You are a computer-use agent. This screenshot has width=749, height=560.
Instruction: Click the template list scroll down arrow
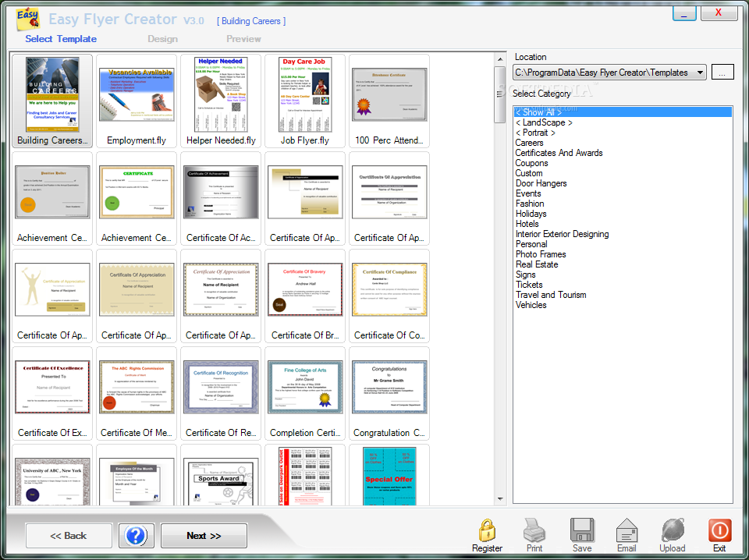click(500, 499)
